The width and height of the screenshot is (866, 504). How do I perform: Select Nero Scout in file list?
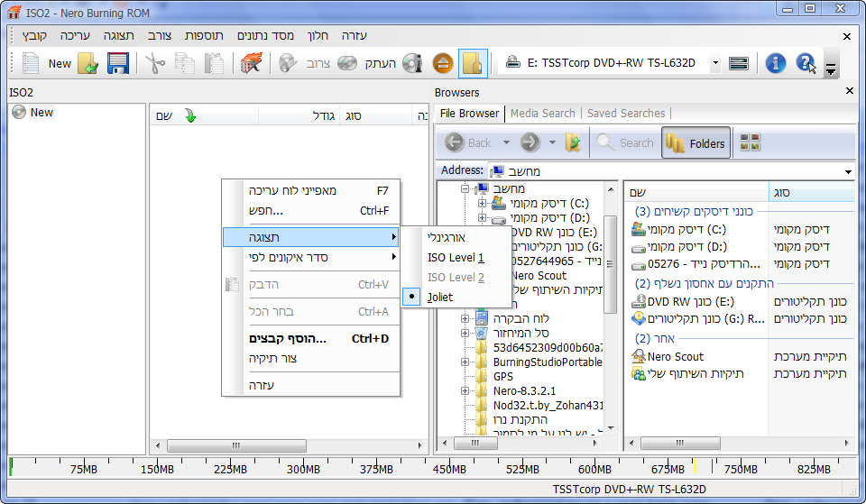click(676, 357)
